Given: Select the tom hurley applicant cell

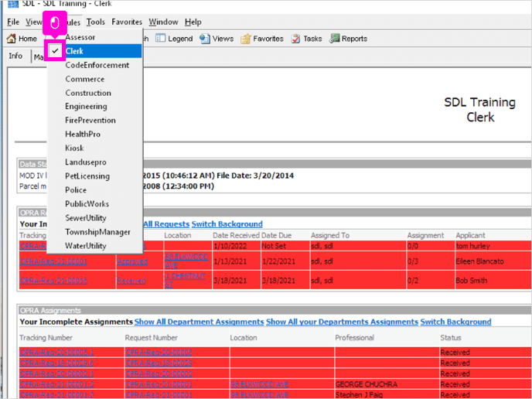Looking at the screenshot, I should (493, 246).
